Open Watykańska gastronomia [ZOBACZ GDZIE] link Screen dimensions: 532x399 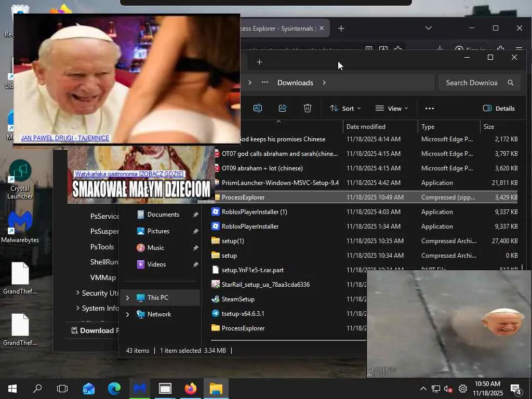[x=129, y=174]
